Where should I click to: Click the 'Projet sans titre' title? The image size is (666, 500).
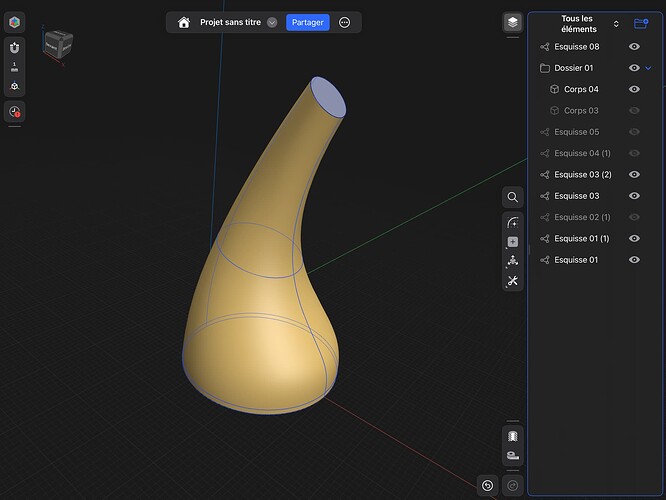[230, 22]
